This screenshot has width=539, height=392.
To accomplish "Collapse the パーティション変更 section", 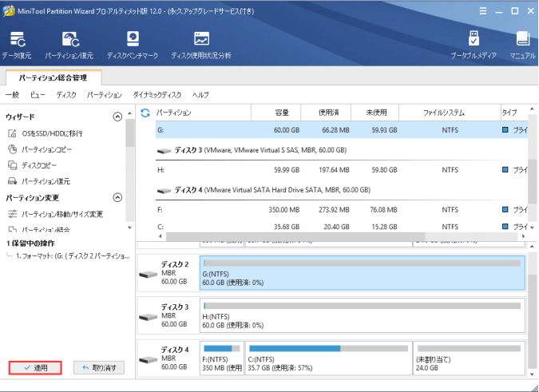I will (117, 197).
